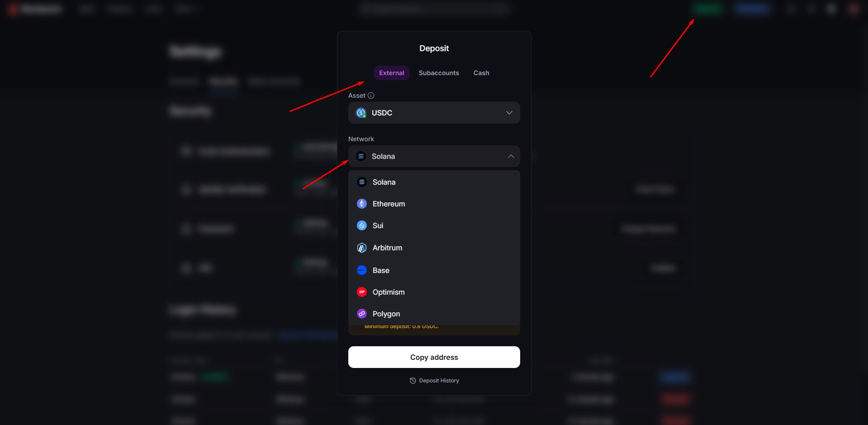Image resolution: width=868 pixels, height=425 pixels.
Task: Pick Arbitrum in the network list
Action: (x=387, y=248)
